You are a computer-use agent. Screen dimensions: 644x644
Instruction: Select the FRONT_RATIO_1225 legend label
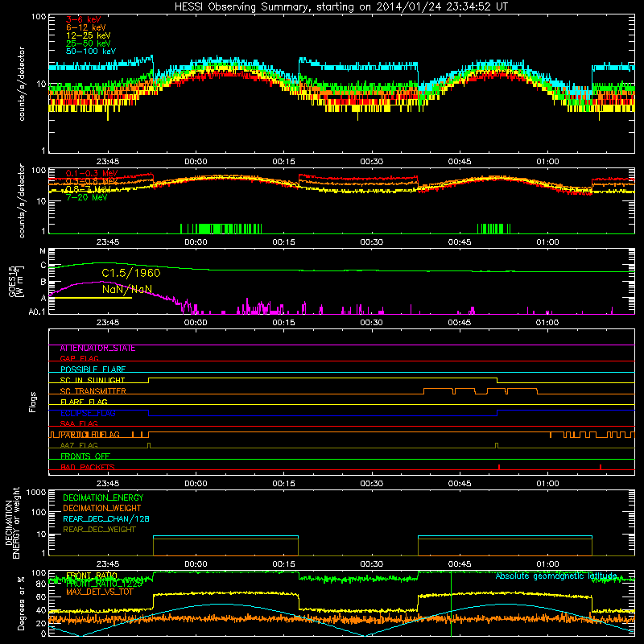pos(104,584)
